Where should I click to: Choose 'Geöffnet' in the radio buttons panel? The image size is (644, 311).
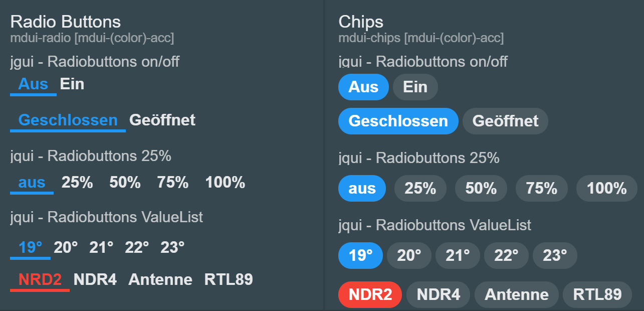(162, 120)
